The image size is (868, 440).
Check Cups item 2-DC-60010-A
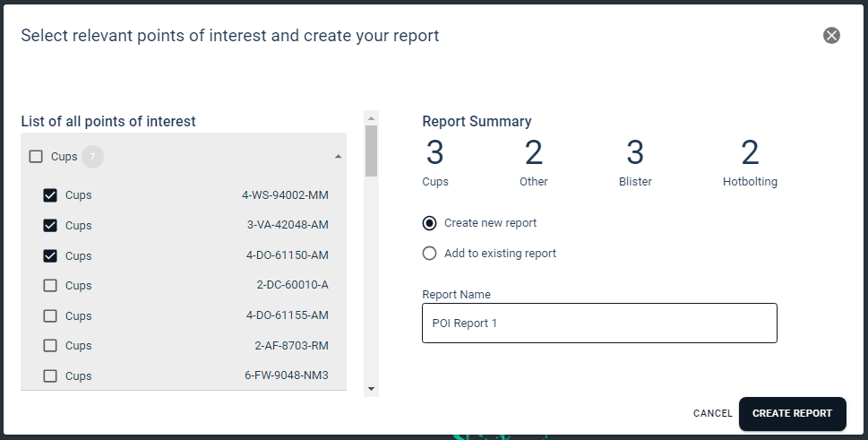tap(50, 286)
